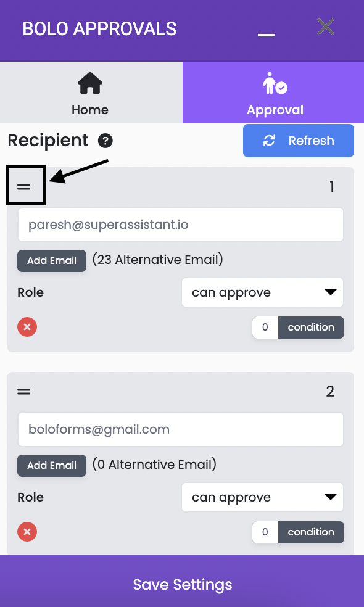This screenshot has width=364, height=607.
Task: Click the Home house icon
Action: click(90, 83)
